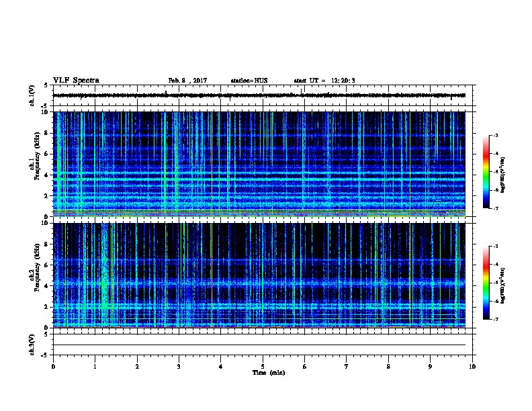The image size is (532, 411).
Task: Click the ch.1 waveform trace
Action: point(259,95)
